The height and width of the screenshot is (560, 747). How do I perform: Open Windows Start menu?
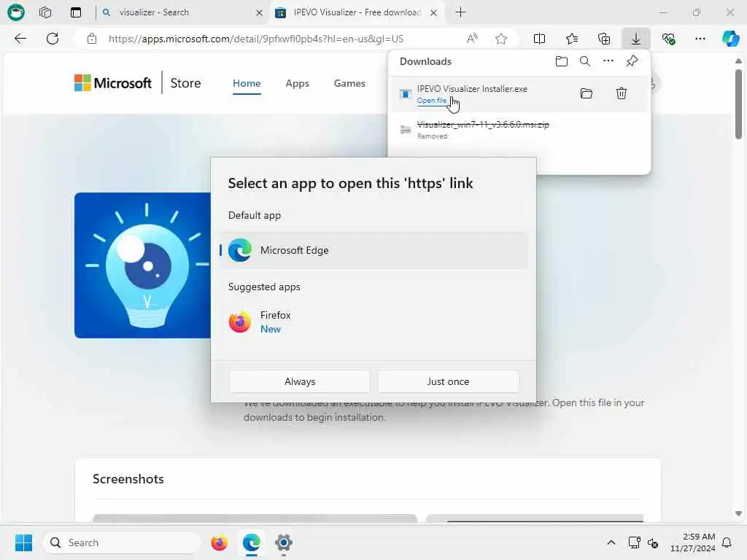24,542
